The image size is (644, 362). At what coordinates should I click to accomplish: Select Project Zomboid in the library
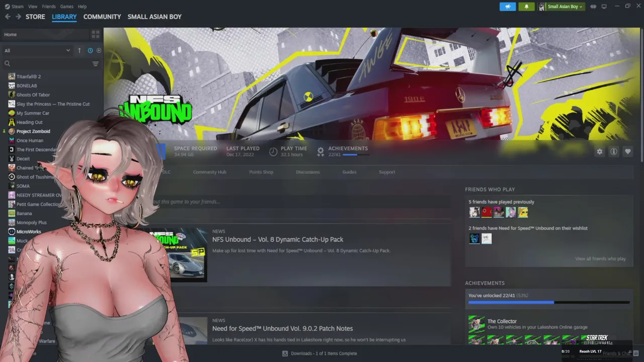pos(33,131)
